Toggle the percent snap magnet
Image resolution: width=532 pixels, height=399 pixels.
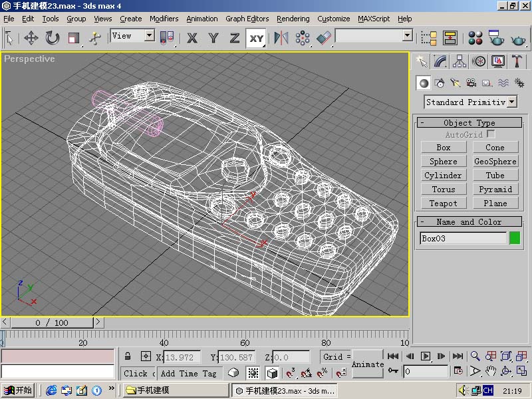click(x=322, y=373)
